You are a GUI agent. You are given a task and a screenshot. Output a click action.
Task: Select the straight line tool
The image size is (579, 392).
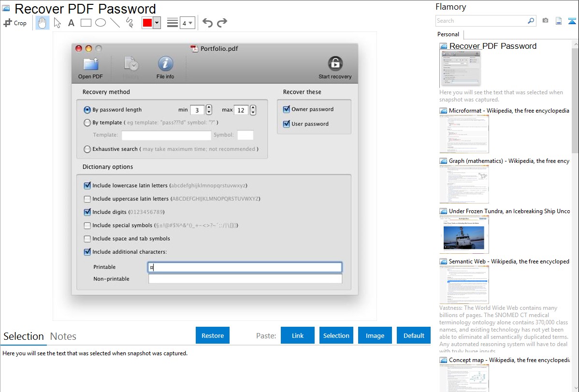coord(115,23)
